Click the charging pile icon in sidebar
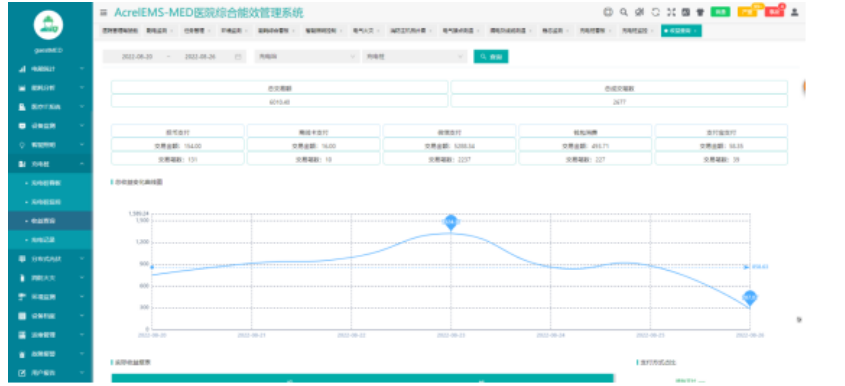Image resolution: width=845 pixels, height=386 pixels. point(22,164)
